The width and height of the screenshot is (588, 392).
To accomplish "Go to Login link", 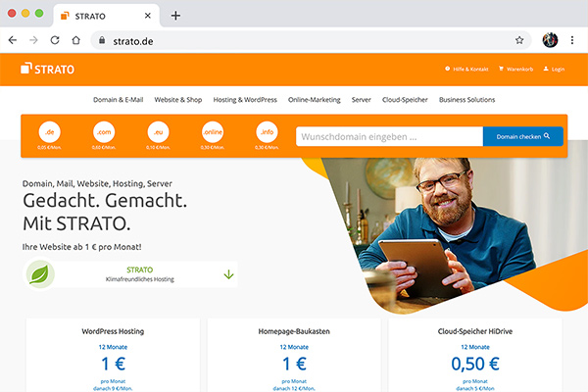I will click(554, 70).
